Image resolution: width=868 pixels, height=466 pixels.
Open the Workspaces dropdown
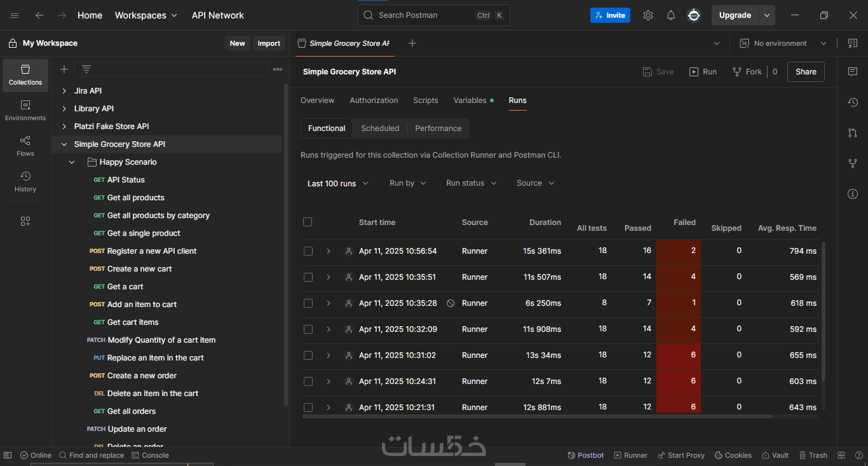pos(146,15)
